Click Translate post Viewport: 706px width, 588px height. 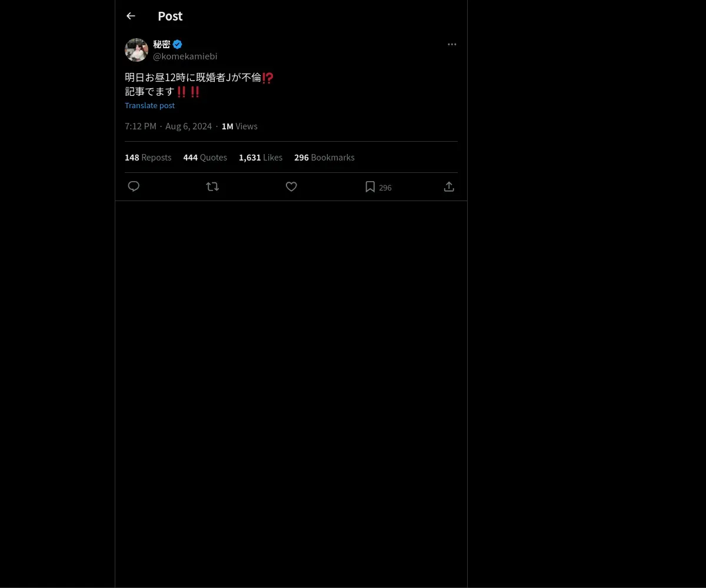click(149, 105)
